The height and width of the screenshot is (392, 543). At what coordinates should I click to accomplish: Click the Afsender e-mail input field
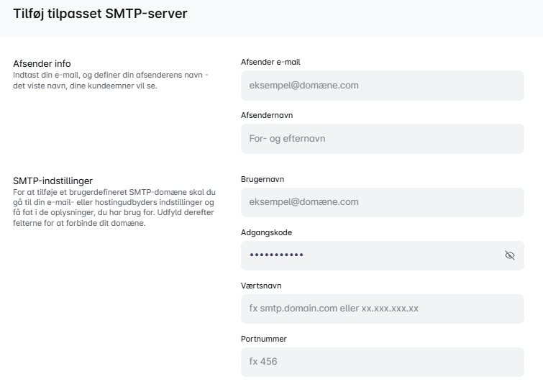point(382,86)
